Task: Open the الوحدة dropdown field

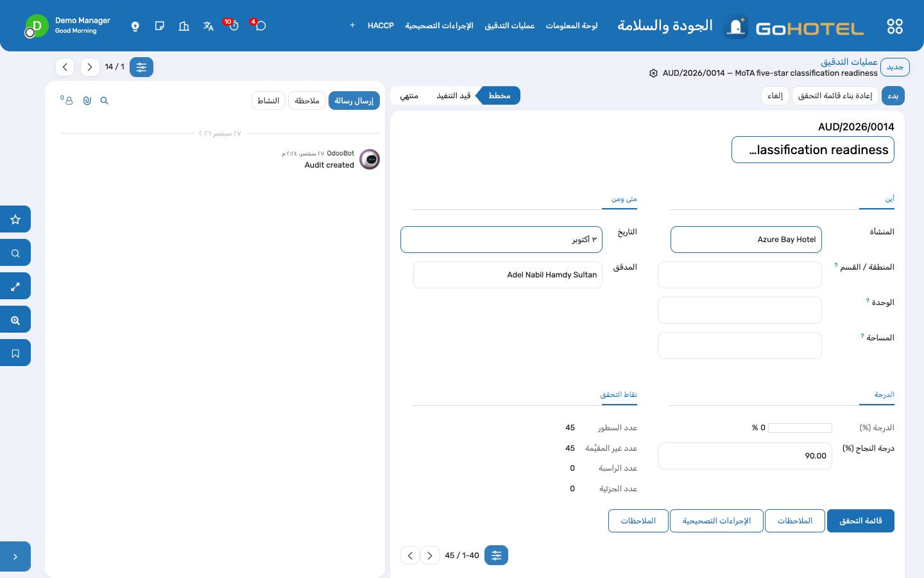Action: coord(739,310)
